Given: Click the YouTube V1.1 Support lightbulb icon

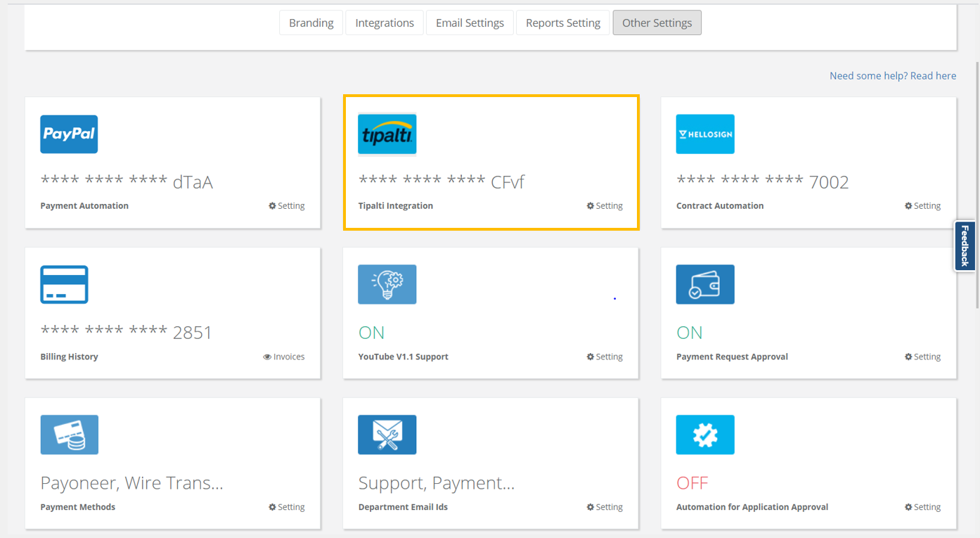Looking at the screenshot, I should tap(387, 284).
